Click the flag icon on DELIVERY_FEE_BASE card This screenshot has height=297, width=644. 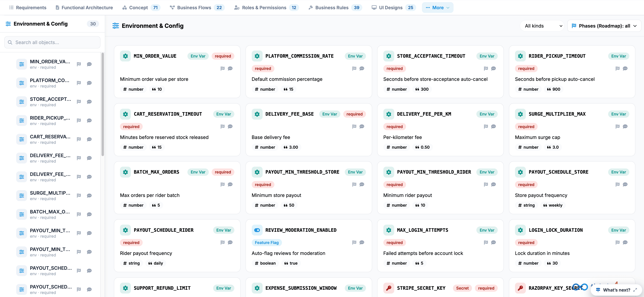[x=354, y=127]
